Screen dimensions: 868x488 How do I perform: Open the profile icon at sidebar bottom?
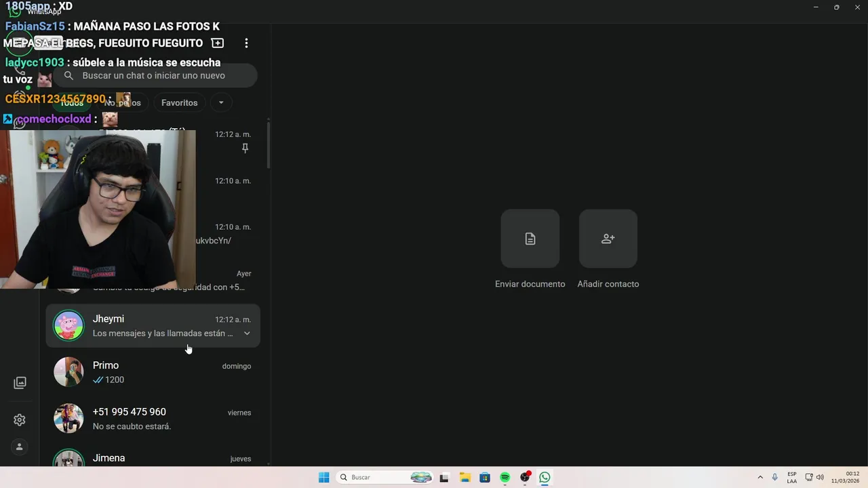coord(20,447)
